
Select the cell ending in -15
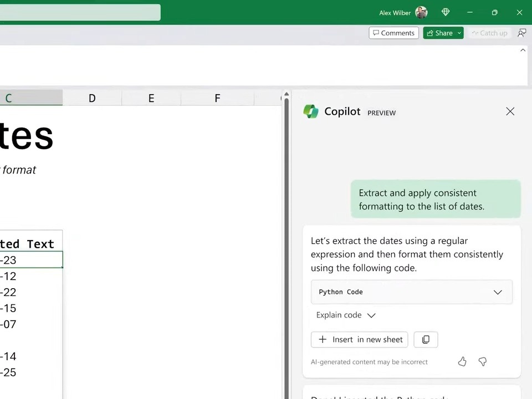click(x=31, y=308)
